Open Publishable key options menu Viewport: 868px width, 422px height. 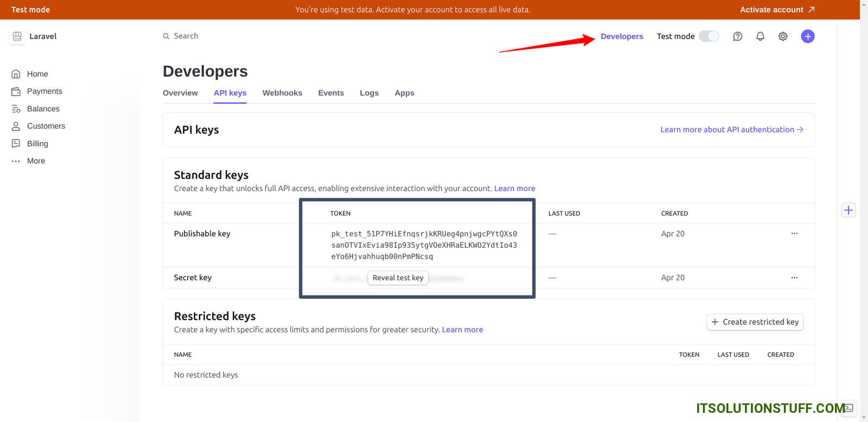[x=794, y=234]
